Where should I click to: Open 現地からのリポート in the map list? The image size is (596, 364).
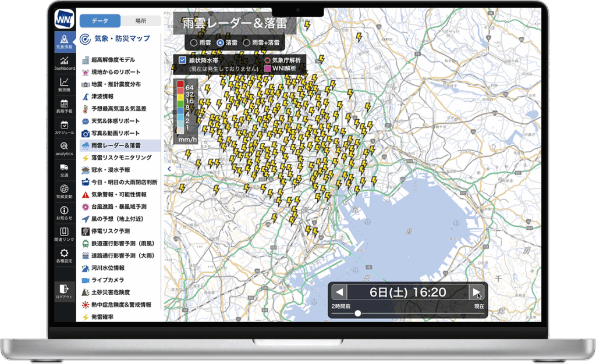pyautogui.click(x=116, y=72)
